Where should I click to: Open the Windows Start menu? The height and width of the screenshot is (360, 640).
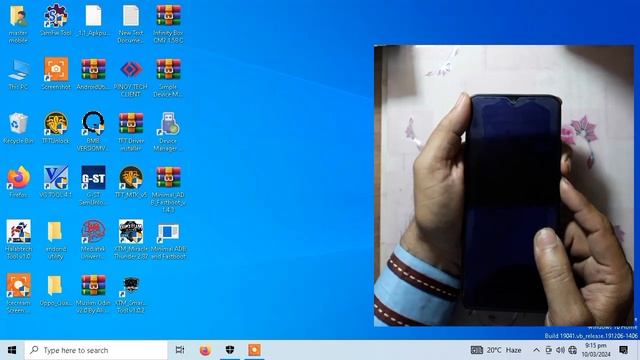pos(12,350)
